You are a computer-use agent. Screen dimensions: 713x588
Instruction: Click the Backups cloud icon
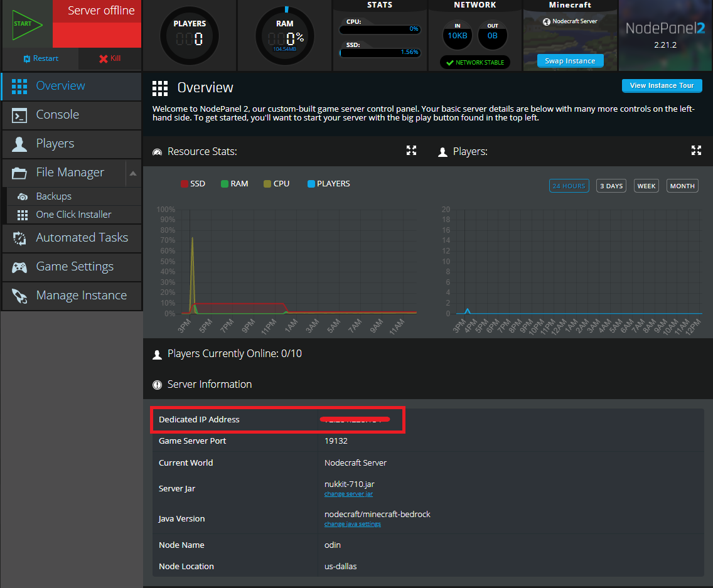click(23, 196)
